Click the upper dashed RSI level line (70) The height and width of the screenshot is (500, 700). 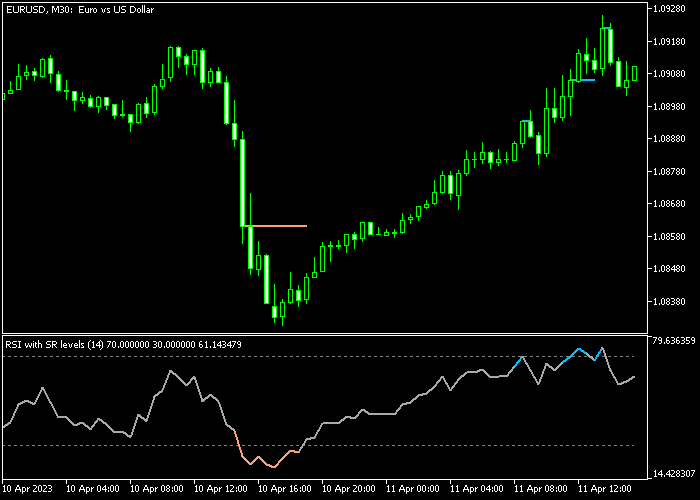point(318,357)
